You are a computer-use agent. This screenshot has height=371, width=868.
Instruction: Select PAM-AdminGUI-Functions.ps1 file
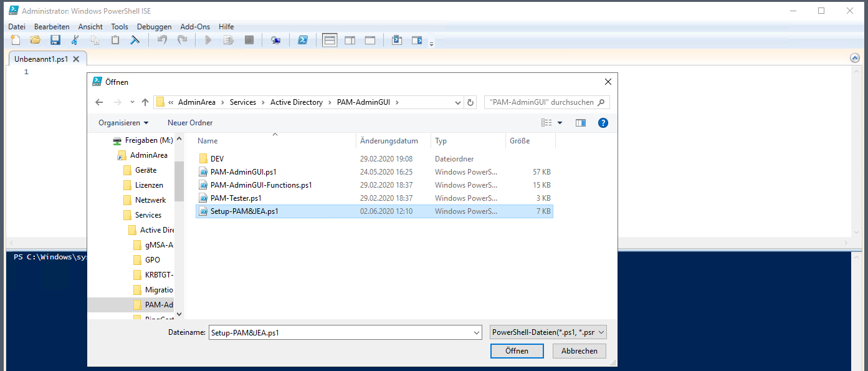click(374, 185)
